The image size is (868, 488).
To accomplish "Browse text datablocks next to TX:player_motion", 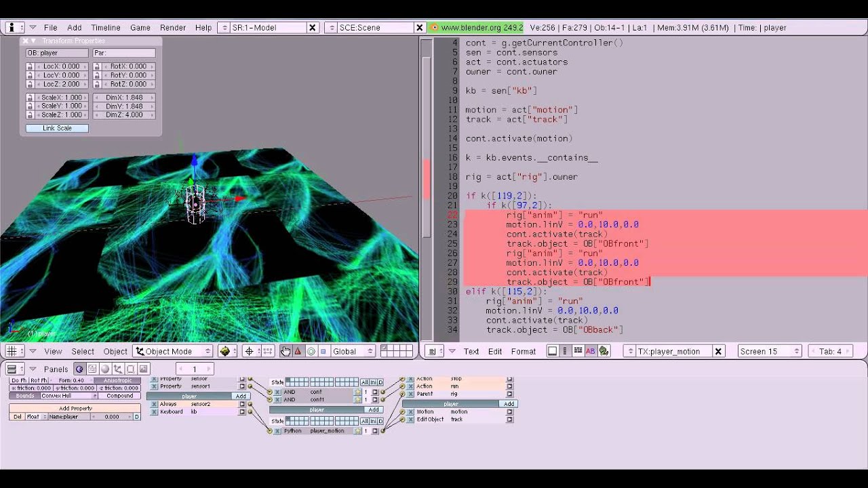I will click(x=629, y=351).
